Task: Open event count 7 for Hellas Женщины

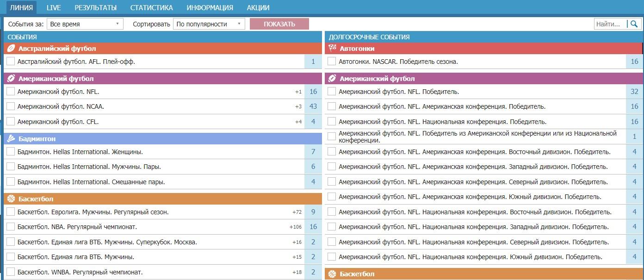Action: click(x=313, y=151)
